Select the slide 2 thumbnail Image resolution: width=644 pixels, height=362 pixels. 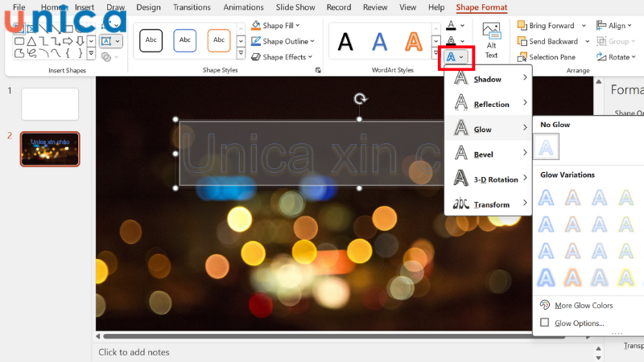[x=50, y=149]
